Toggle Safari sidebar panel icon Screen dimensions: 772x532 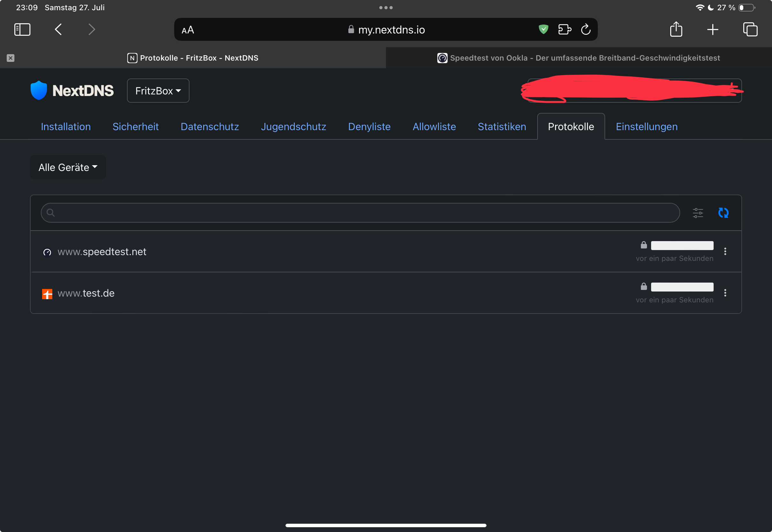pyautogui.click(x=22, y=29)
